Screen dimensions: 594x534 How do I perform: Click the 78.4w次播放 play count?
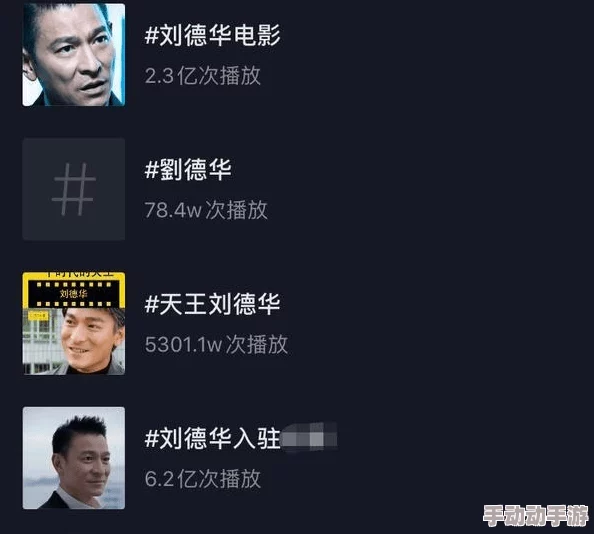pos(206,210)
